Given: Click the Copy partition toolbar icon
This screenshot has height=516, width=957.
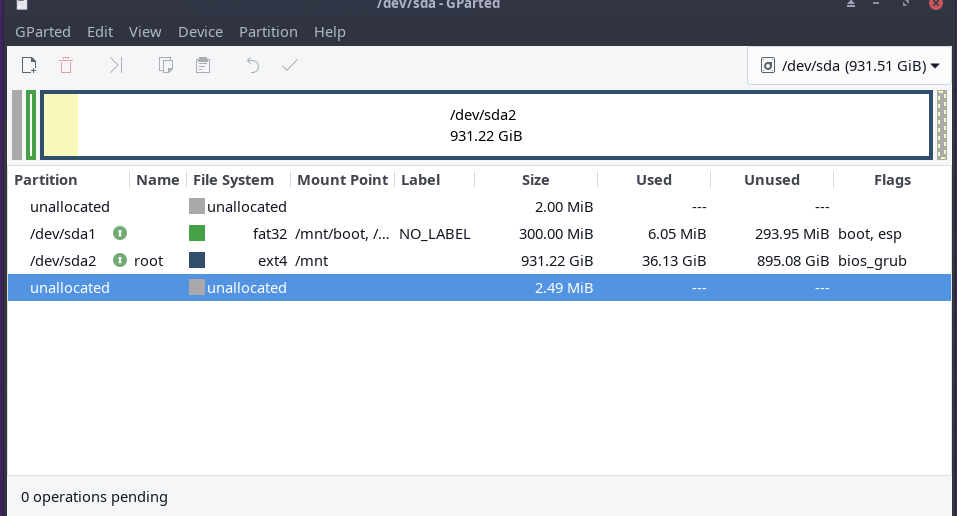Looking at the screenshot, I should [x=166, y=66].
